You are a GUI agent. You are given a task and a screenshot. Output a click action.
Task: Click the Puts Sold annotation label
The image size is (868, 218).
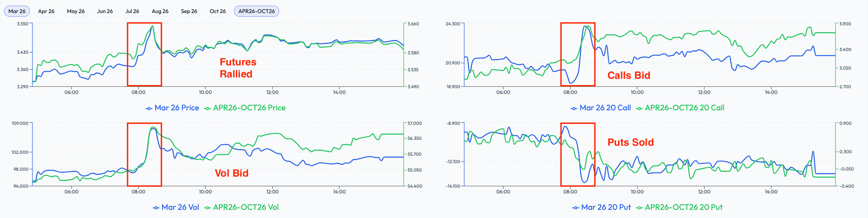630,142
